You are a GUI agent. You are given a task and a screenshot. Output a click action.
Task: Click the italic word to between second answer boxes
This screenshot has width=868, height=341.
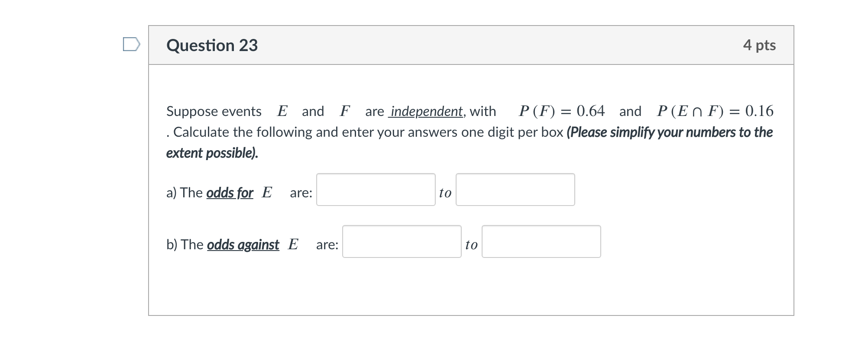471,245
